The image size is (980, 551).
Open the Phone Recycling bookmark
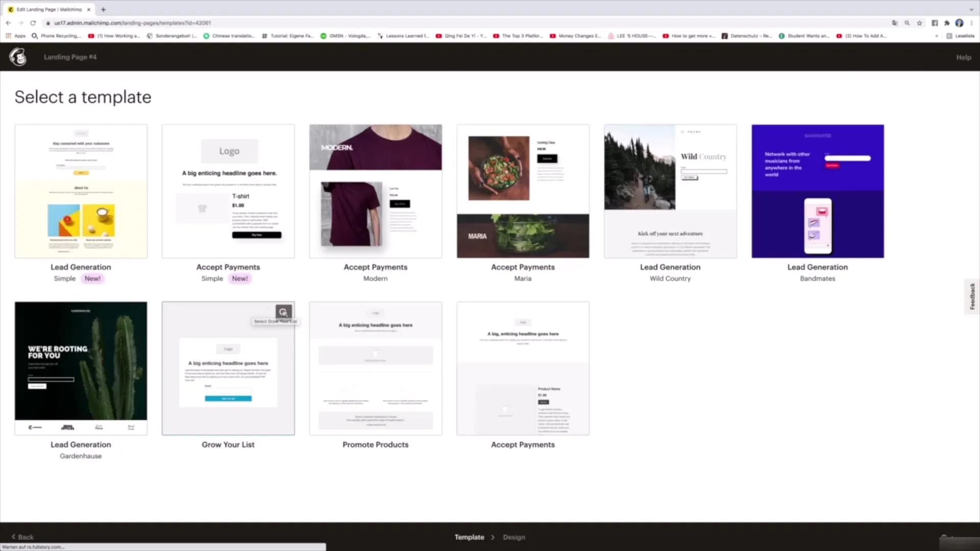(x=56, y=36)
